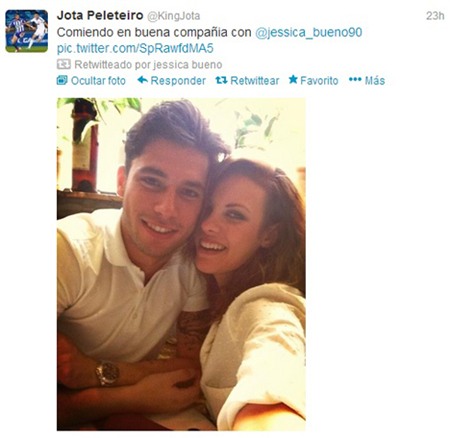Open the @jessica_bueno90 mention link

(309, 33)
